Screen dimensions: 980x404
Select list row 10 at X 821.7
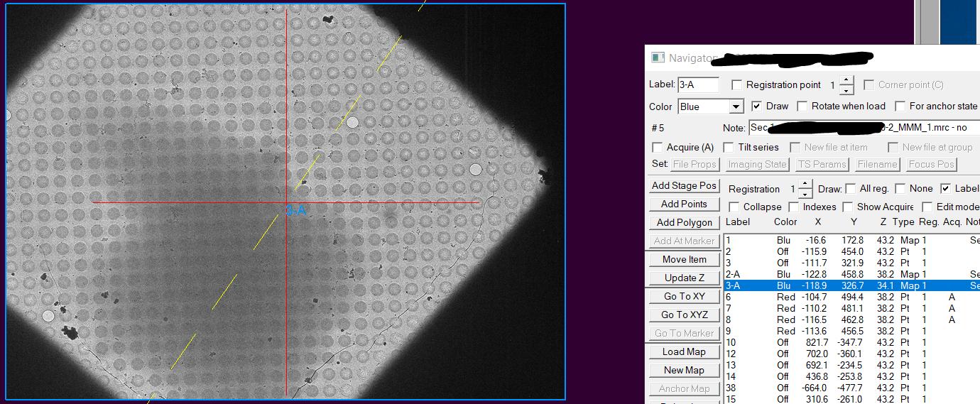[851, 343]
